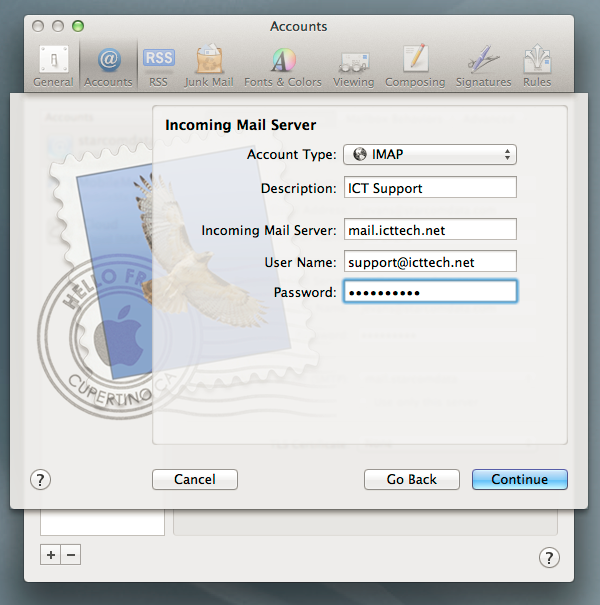Open help in the setup sheet
This screenshot has width=600, height=605.
(x=41, y=479)
